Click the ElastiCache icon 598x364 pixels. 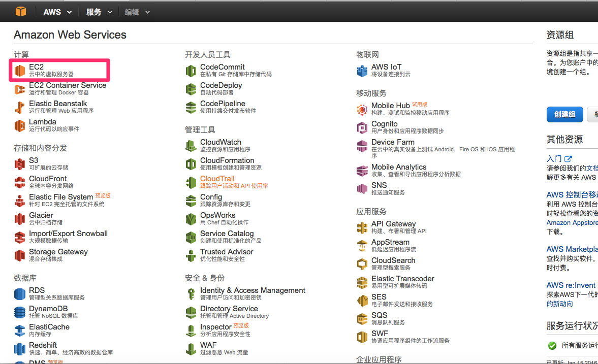pyautogui.click(x=20, y=330)
